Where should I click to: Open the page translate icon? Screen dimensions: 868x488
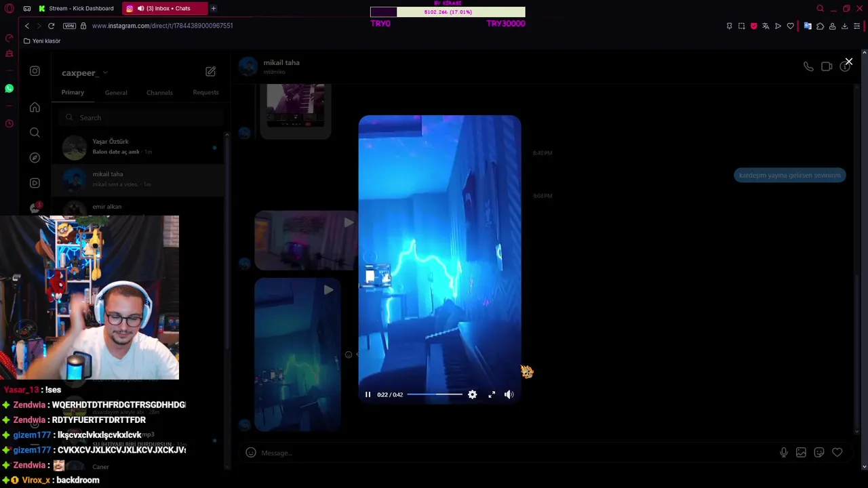pos(766,26)
